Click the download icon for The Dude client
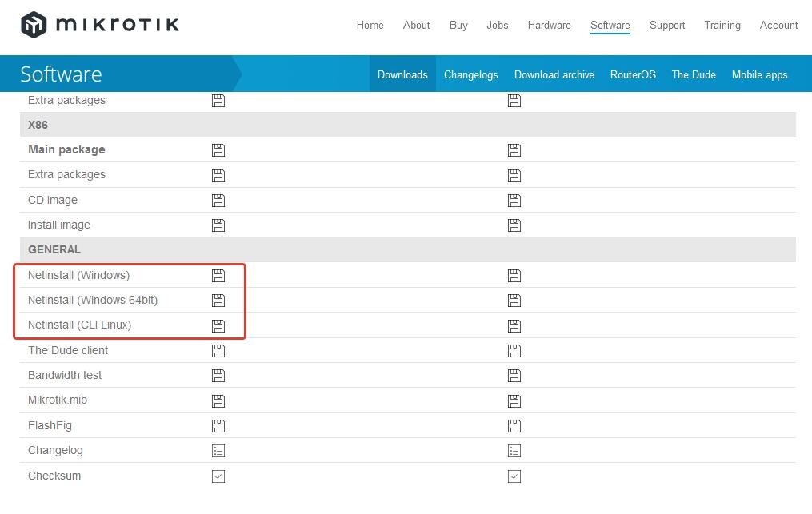The height and width of the screenshot is (514, 812). 218,350
